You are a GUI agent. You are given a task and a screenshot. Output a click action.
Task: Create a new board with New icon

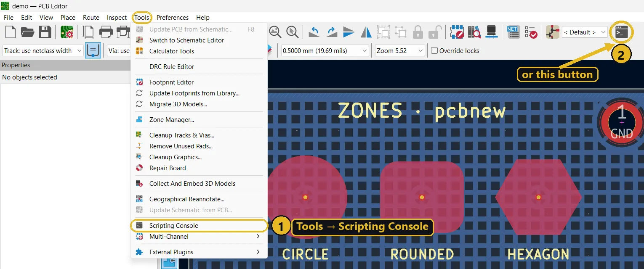tap(10, 32)
